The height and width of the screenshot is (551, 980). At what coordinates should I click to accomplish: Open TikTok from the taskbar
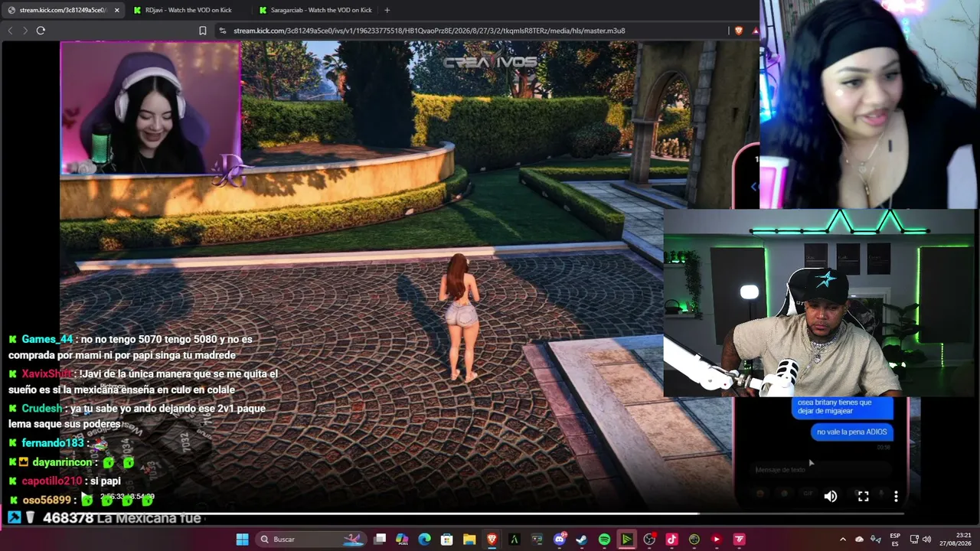pyautogui.click(x=671, y=540)
